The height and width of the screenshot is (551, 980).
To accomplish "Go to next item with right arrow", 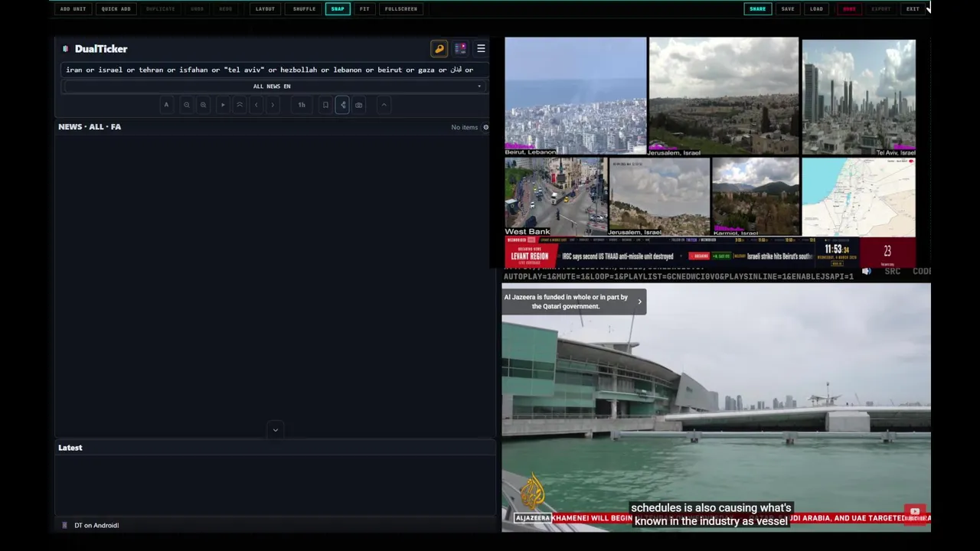I will 273,105.
